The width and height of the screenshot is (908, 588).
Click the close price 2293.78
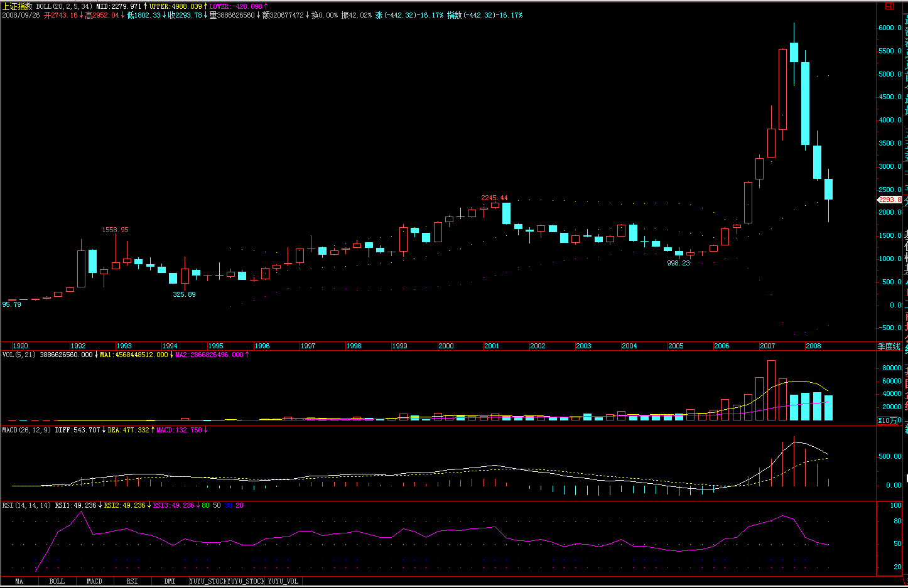[x=185, y=15]
